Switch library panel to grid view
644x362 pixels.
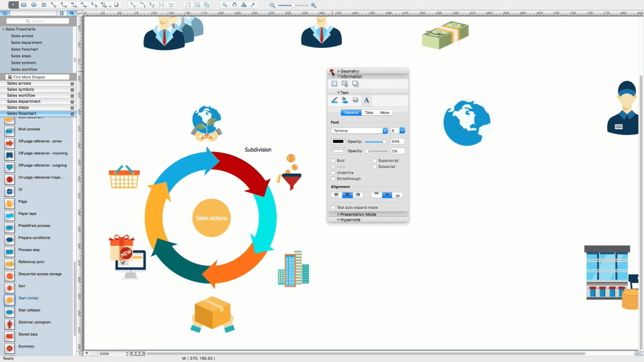coord(61,13)
